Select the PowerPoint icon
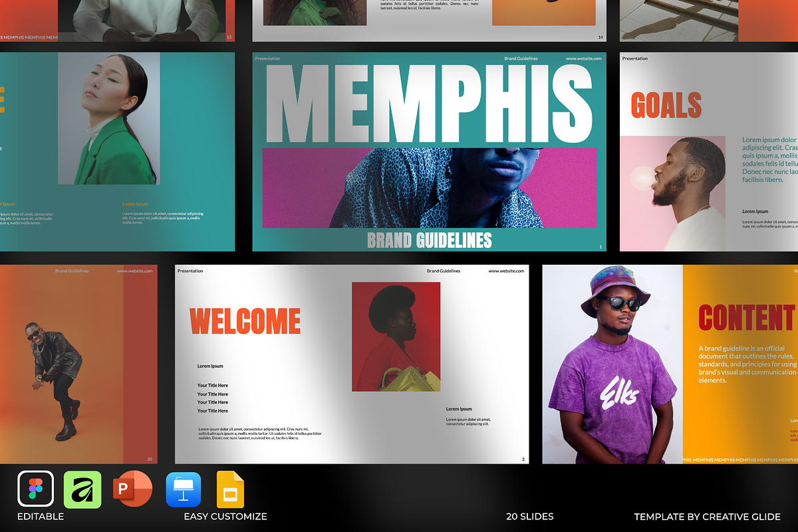The width and height of the screenshot is (798, 532). 132,489
